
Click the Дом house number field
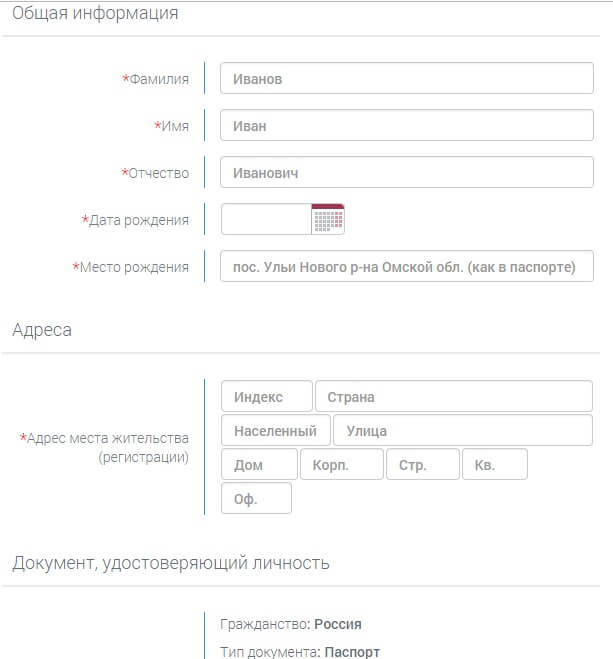tap(259, 464)
